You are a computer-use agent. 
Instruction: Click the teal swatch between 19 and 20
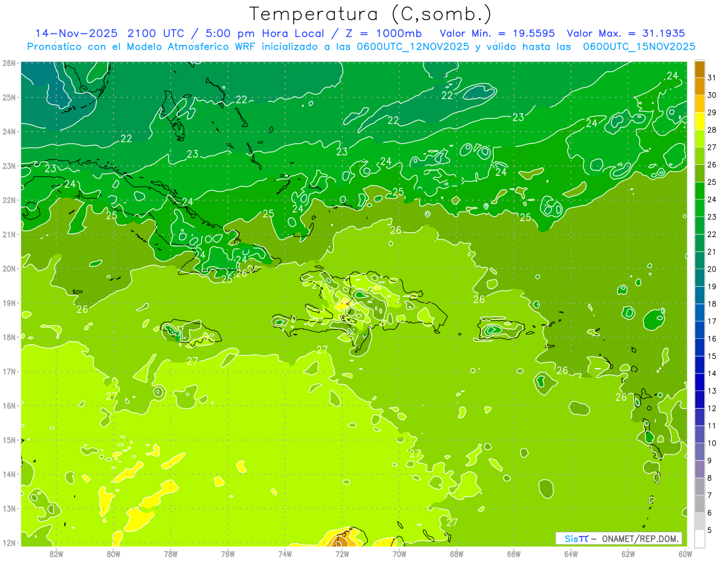pyautogui.click(x=699, y=278)
